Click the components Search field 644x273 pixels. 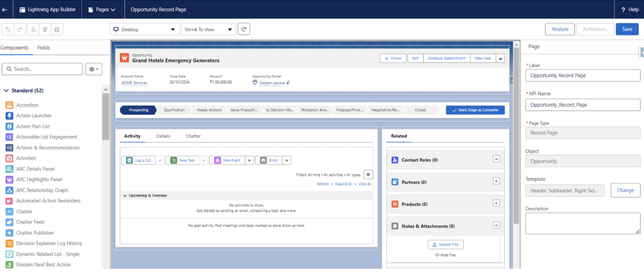pos(42,69)
